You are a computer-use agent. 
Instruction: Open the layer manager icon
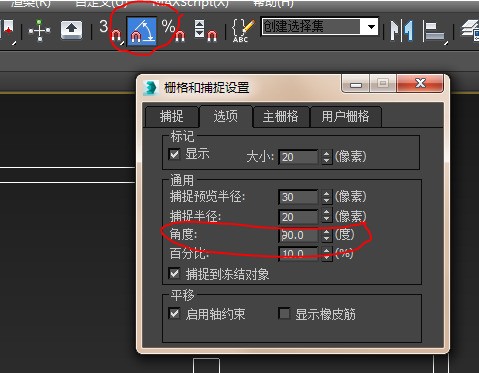click(x=470, y=31)
